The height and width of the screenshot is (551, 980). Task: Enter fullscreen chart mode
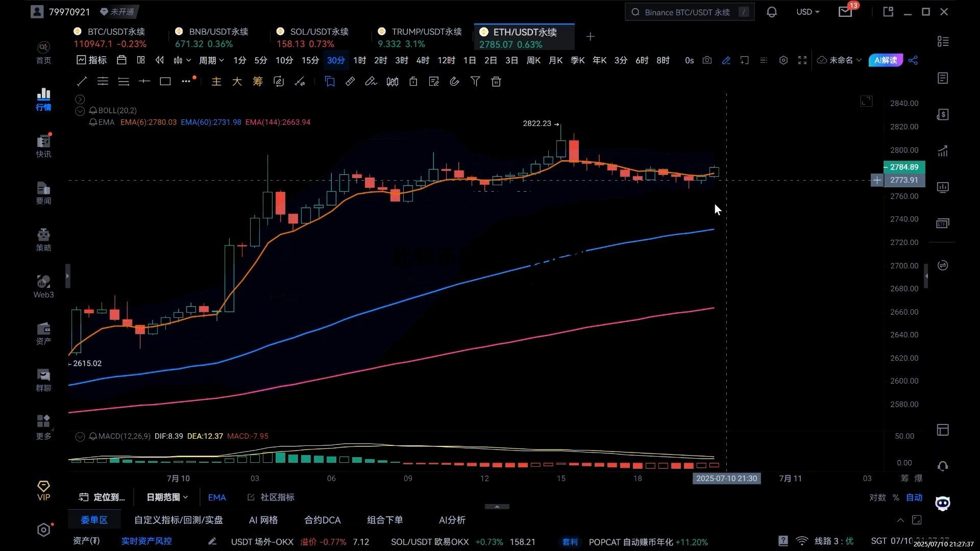(802, 60)
